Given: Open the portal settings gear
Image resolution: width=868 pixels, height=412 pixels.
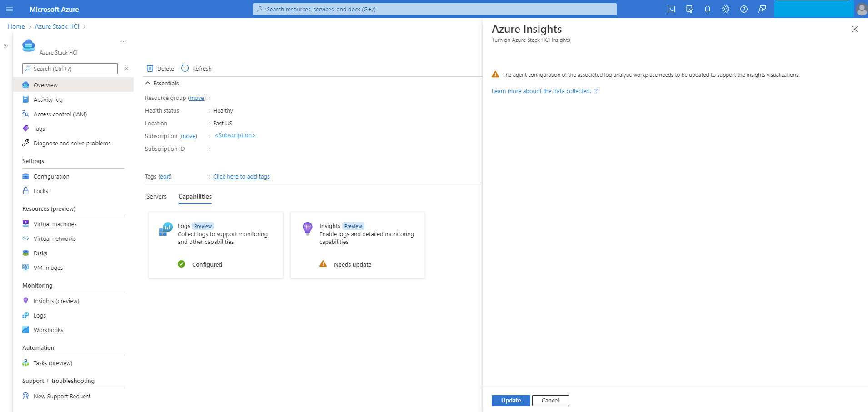Looking at the screenshot, I should coord(726,9).
